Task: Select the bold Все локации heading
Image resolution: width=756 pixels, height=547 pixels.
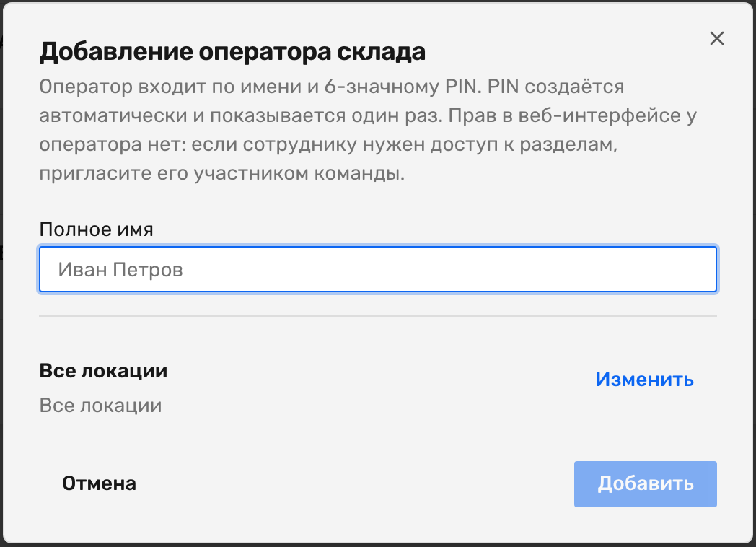Action: (x=103, y=371)
